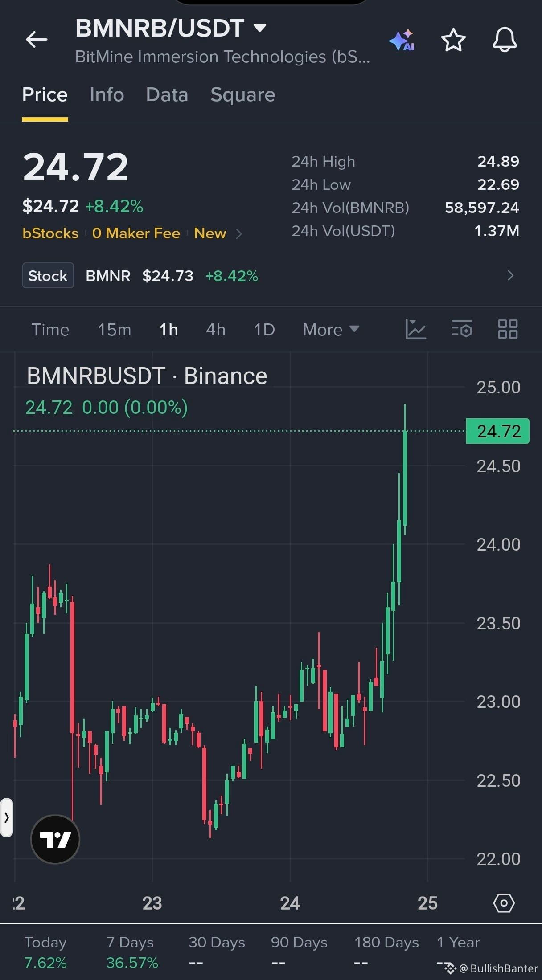Tap BitMine Immersion Technologies subtitle

[x=222, y=57]
